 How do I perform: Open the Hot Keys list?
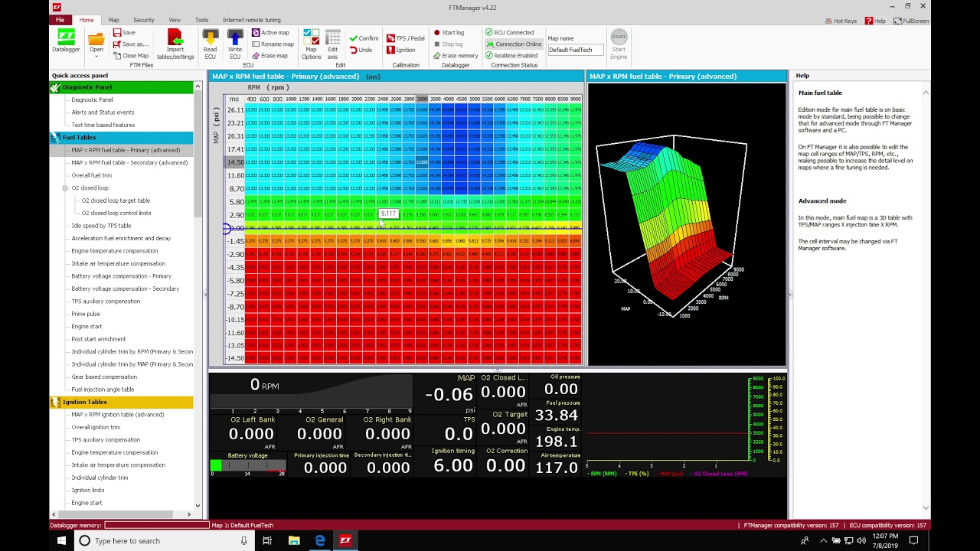tap(841, 21)
